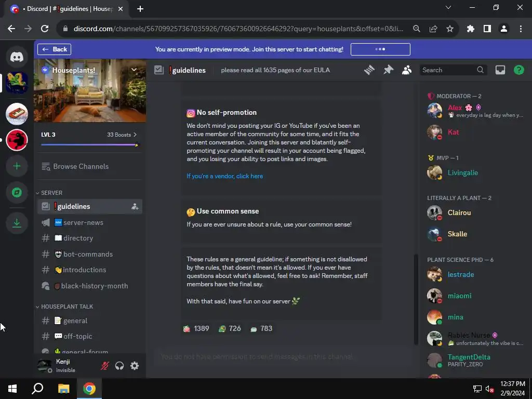Open Chrome side panel icon
Viewport: 532px width, 399px height.
[x=487, y=29]
